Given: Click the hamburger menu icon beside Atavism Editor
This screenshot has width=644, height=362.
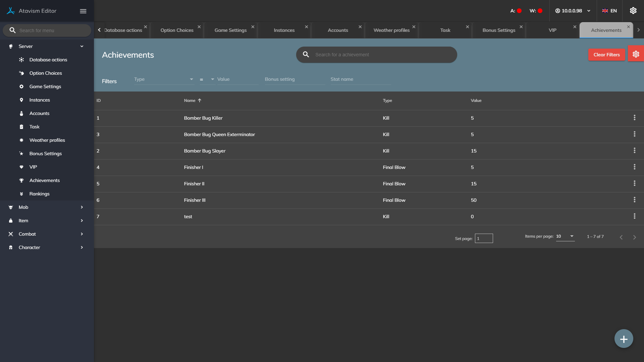Looking at the screenshot, I should tap(83, 11).
